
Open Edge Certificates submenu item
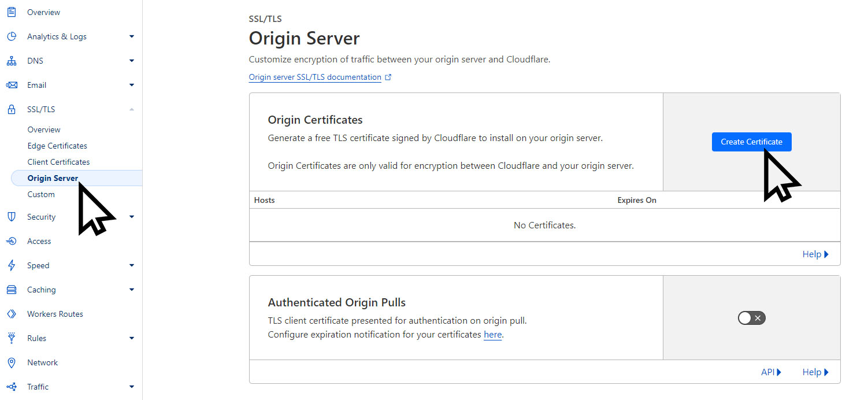tap(57, 146)
